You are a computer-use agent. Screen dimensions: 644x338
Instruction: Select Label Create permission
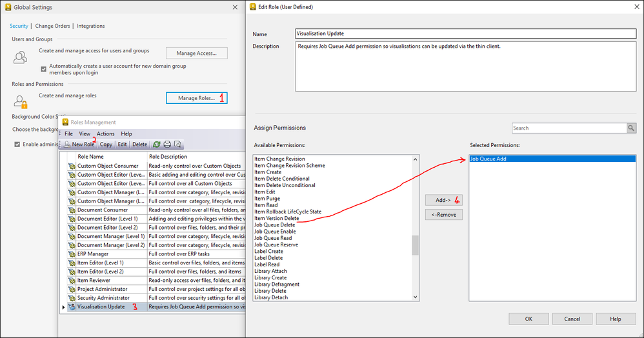pyautogui.click(x=268, y=252)
